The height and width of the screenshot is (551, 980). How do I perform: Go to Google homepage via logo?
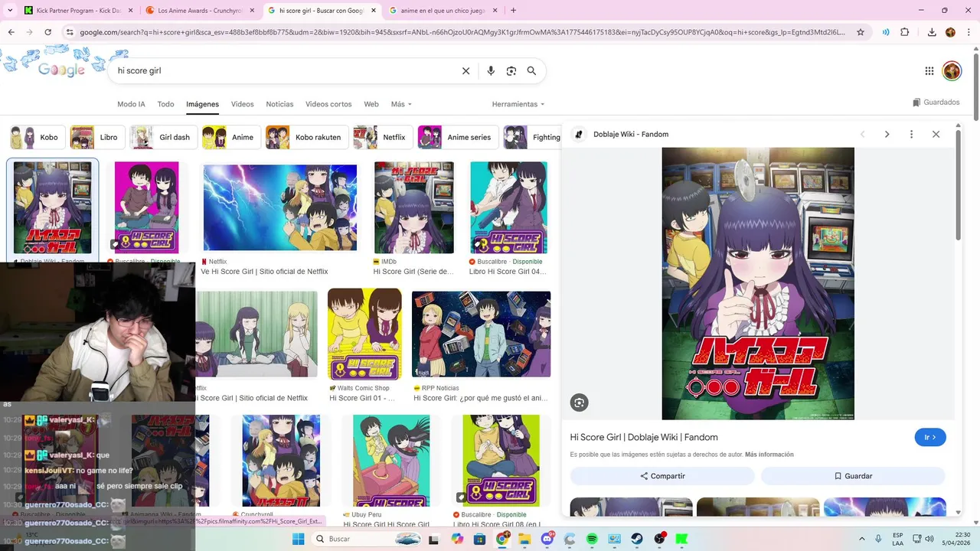pos(61,70)
